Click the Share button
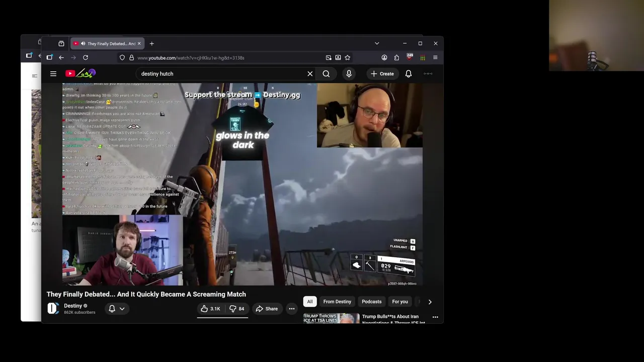This screenshot has height=362, width=644. (267, 309)
